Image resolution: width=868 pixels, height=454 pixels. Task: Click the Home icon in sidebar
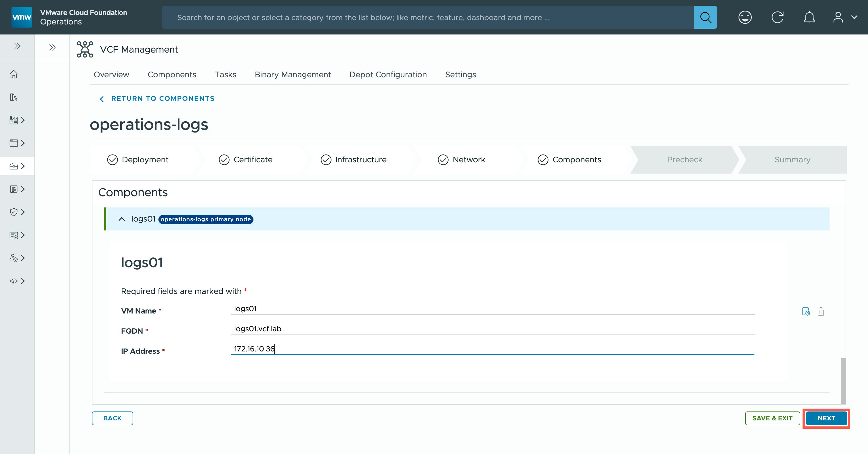pyautogui.click(x=14, y=74)
